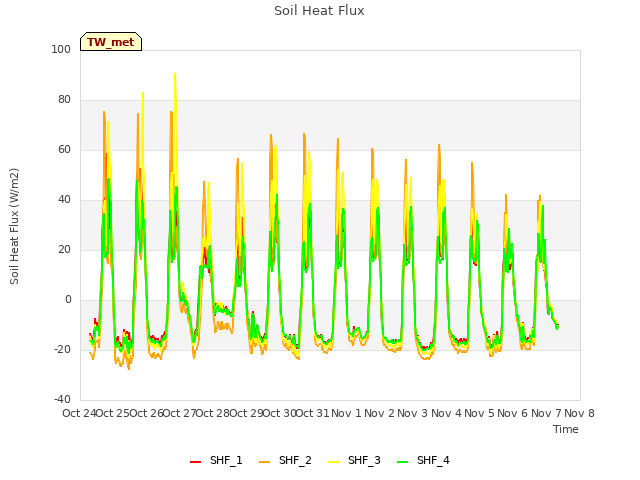Toggle SHF_2 series in legend

pyautogui.click(x=285, y=460)
